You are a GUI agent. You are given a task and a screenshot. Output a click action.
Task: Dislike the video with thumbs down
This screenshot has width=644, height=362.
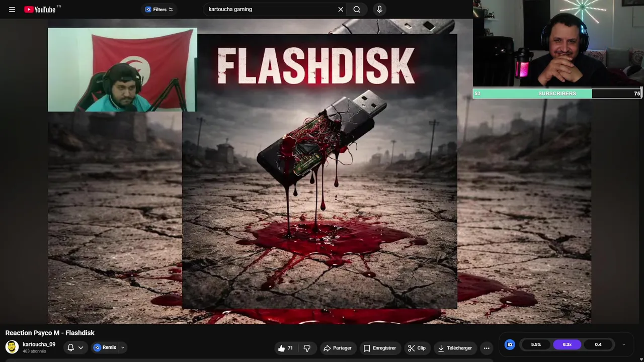(x=307, y=348)
